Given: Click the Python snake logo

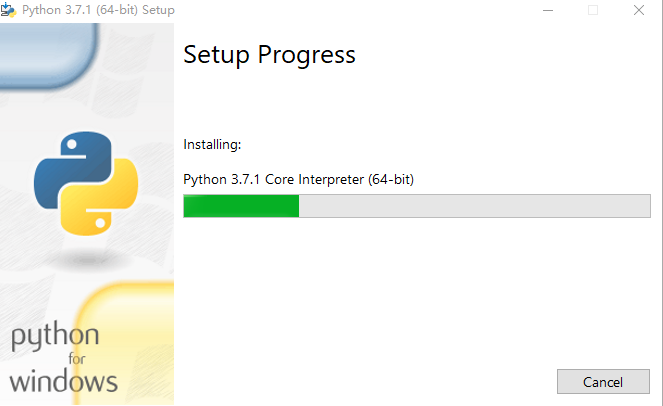Looking at the screenshot, I should [86, 184].
